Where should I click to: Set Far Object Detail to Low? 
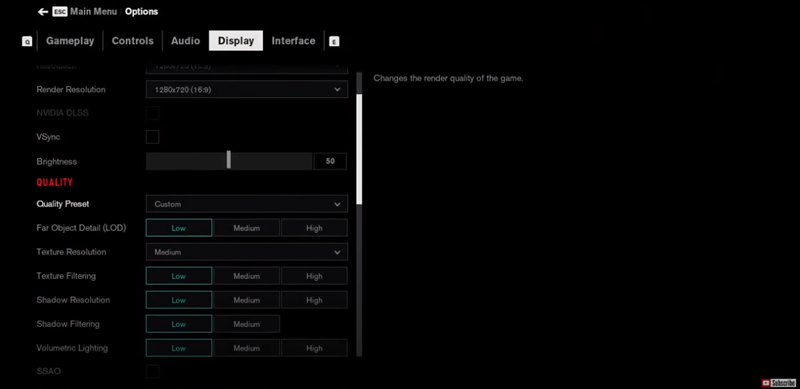(x=179, y=228)
